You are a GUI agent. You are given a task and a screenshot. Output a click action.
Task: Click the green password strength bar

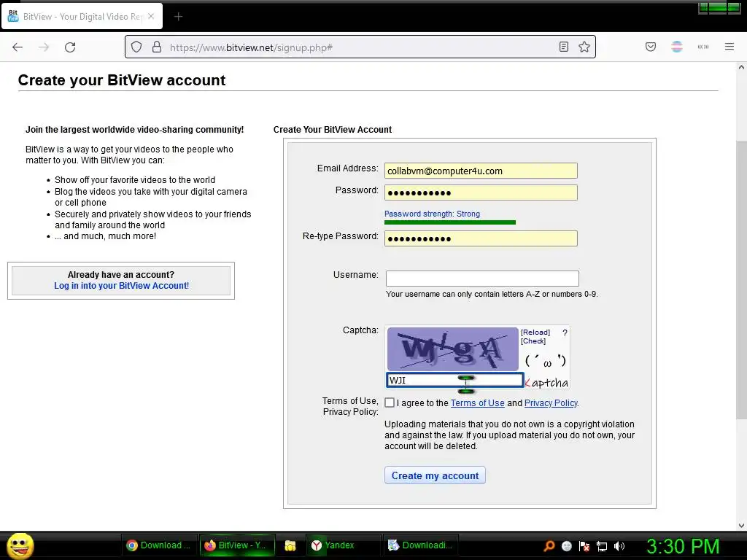449,222
